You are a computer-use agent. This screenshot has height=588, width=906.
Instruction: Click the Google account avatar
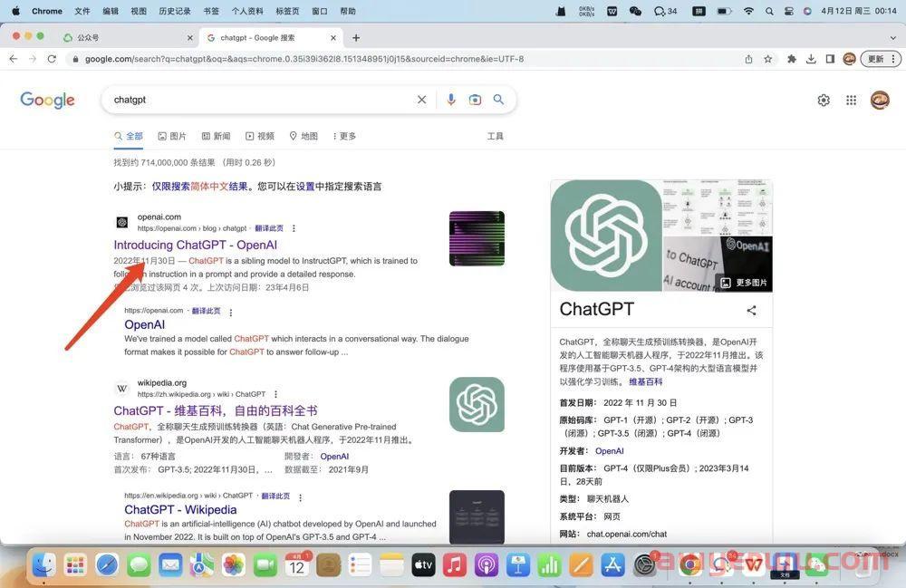[880, 100]
